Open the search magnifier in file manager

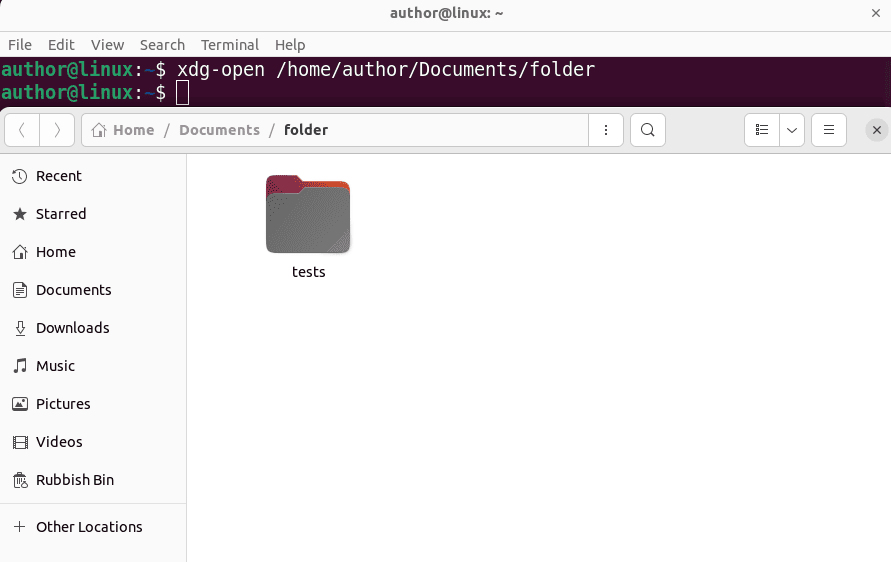(x=648, y=130)
